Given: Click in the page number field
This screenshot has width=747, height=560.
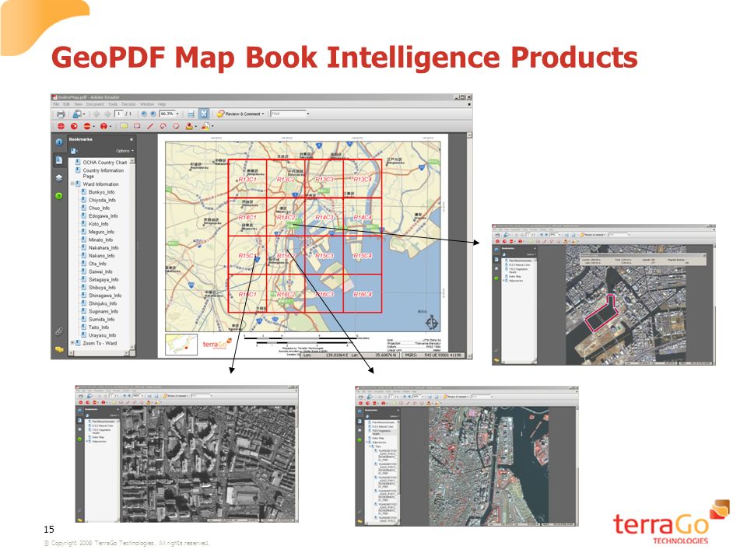Looking at the screenshot, I should coord(118,114).
